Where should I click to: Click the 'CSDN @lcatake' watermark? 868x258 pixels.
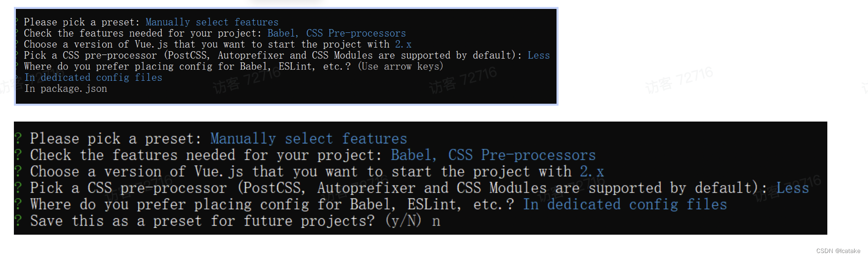coord(838,251)
